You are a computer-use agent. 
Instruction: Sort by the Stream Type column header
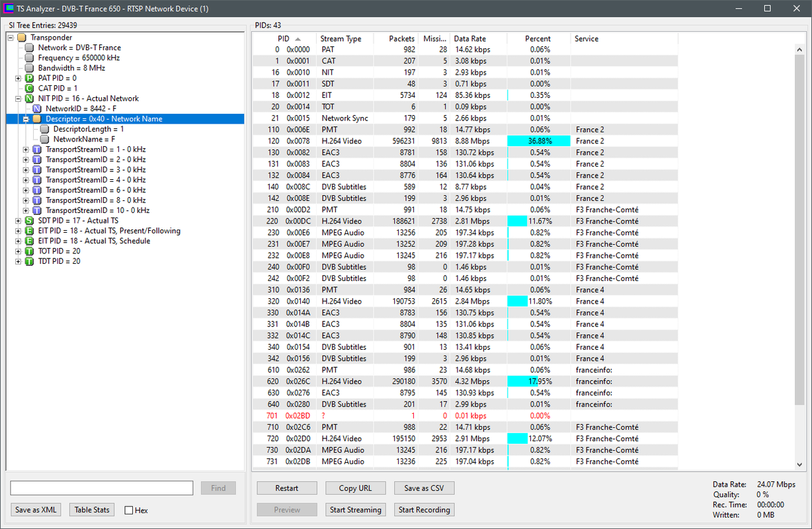[x=344, y=38]
